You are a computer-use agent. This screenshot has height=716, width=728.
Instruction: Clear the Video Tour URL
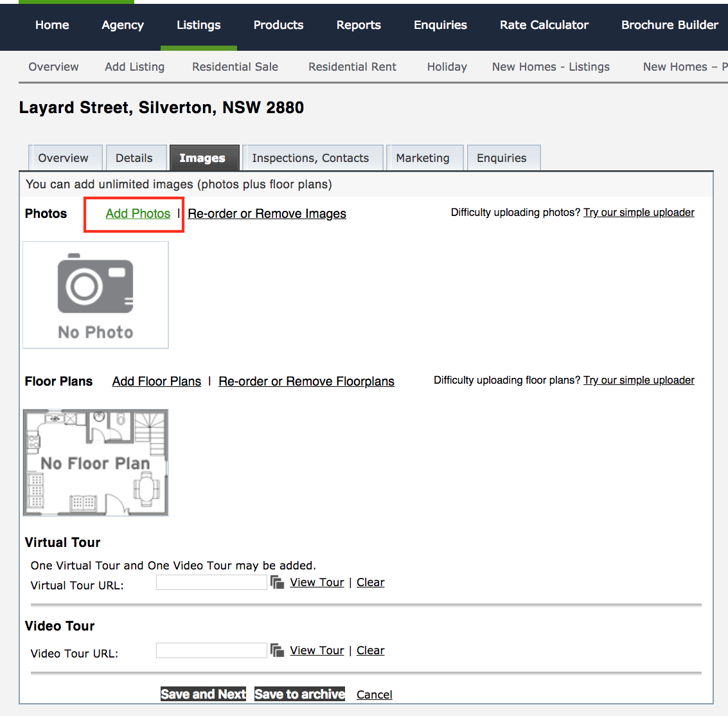(371, 650)
